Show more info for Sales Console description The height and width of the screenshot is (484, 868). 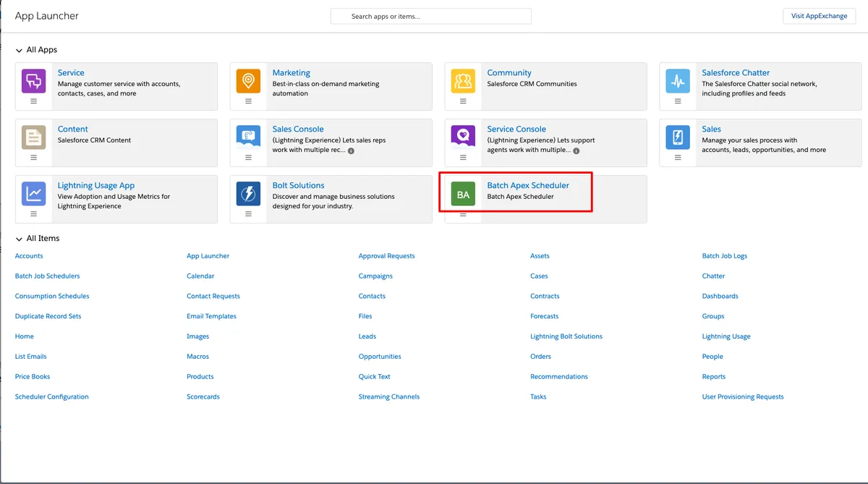pyautogui.click(x=352, y=151)
